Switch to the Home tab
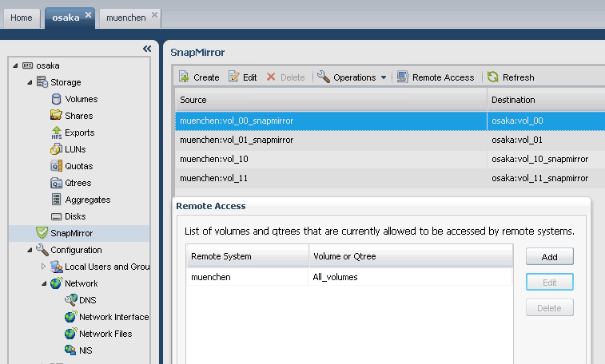605x364 pixels. click(22, 17)
